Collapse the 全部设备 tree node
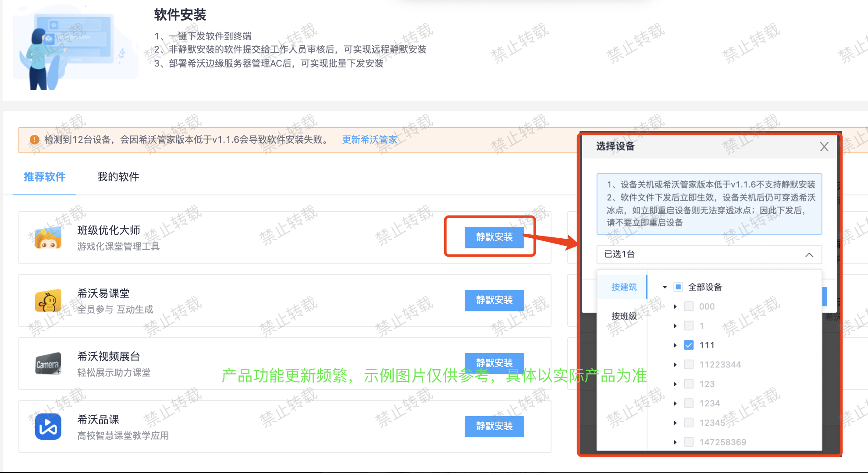The height and width of the screenshot is (473, 868). 665,287
